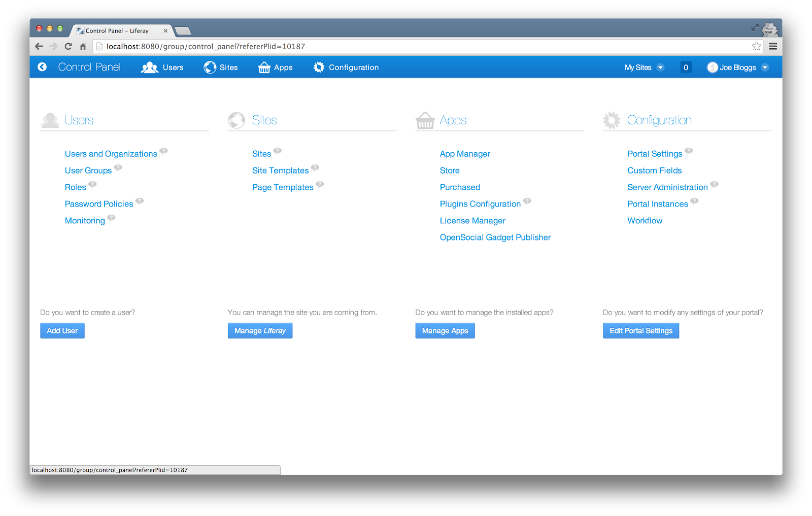The height and width of the screenshot is (516, 812).
Task: Open the Password Policies link
Action: pos(99,204)
